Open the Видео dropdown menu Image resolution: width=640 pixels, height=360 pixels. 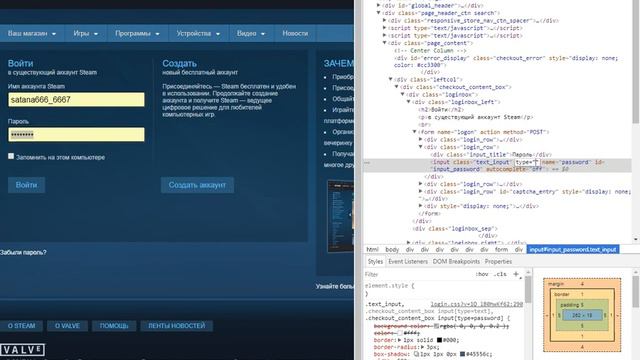[251, 33]
